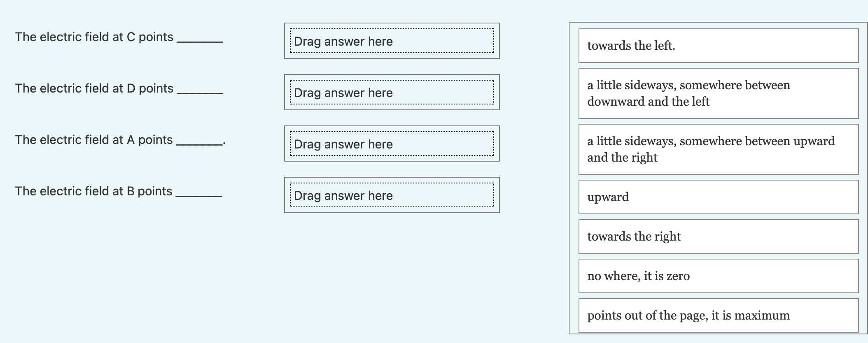Click "points out of the page, it is maximum"
The width and height of the screenshot is (868, 343).
click(719, 315)
